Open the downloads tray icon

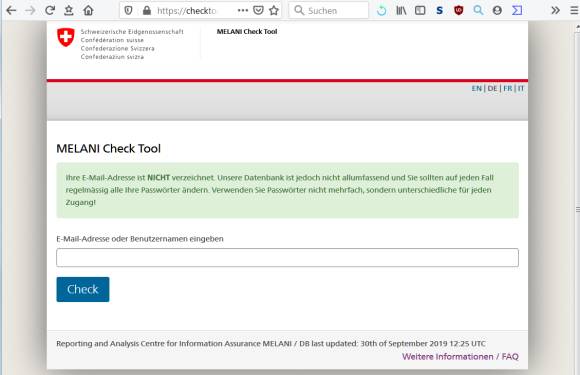[69, 10]
